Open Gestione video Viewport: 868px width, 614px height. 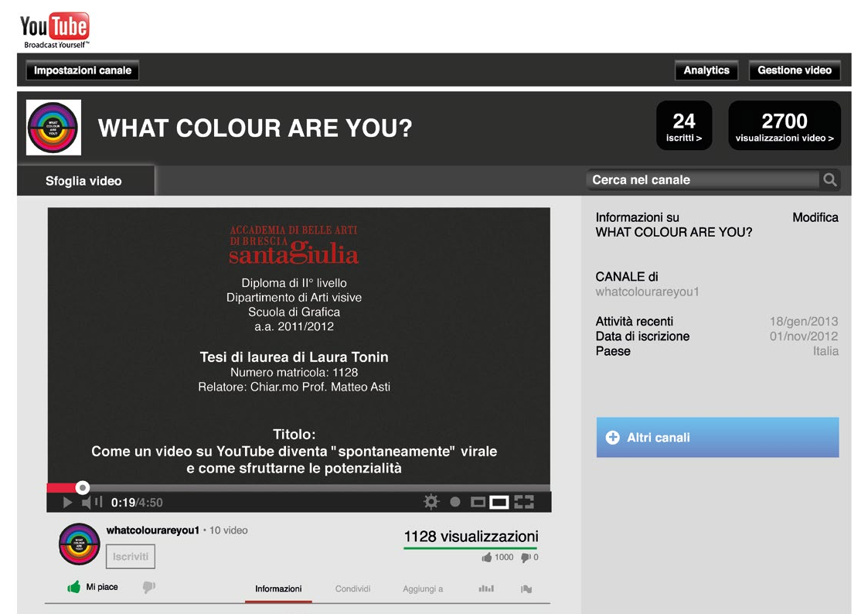point(795,70)
